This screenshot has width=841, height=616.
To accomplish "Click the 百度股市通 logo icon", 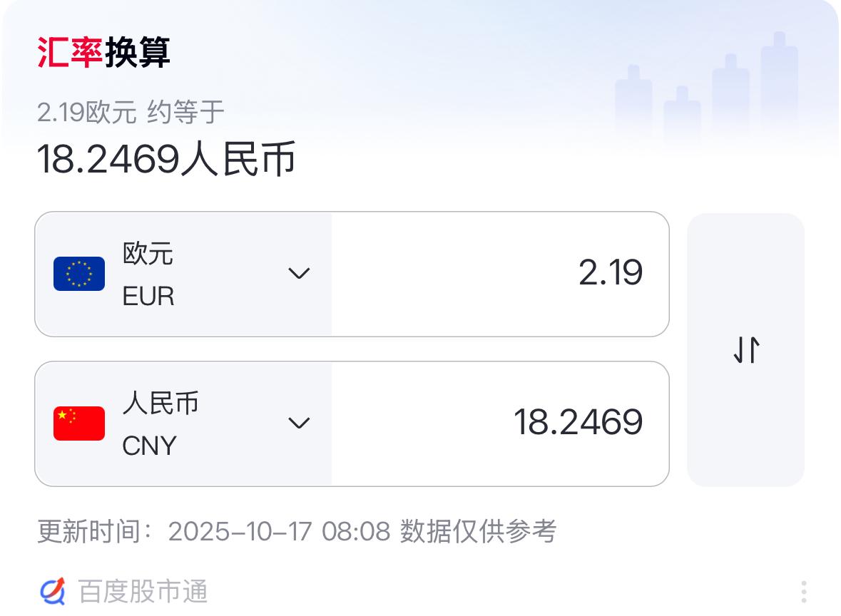I will 53,591.
